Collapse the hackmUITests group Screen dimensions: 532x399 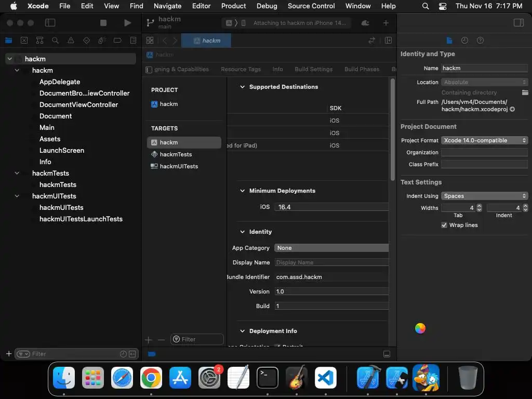(17, 196)
